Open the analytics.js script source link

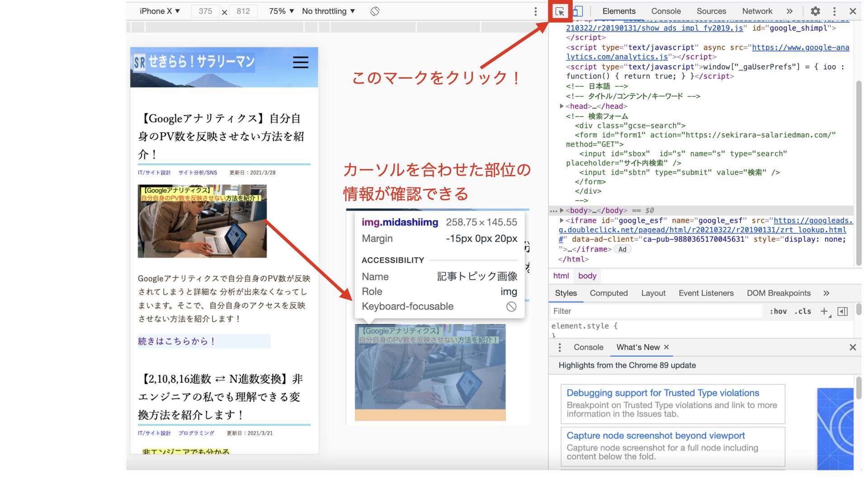[708, 52]
